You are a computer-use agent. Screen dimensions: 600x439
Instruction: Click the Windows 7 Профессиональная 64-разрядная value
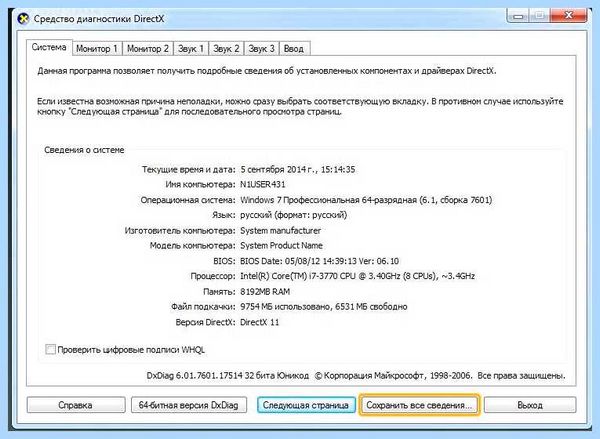[x=366, y=200]
